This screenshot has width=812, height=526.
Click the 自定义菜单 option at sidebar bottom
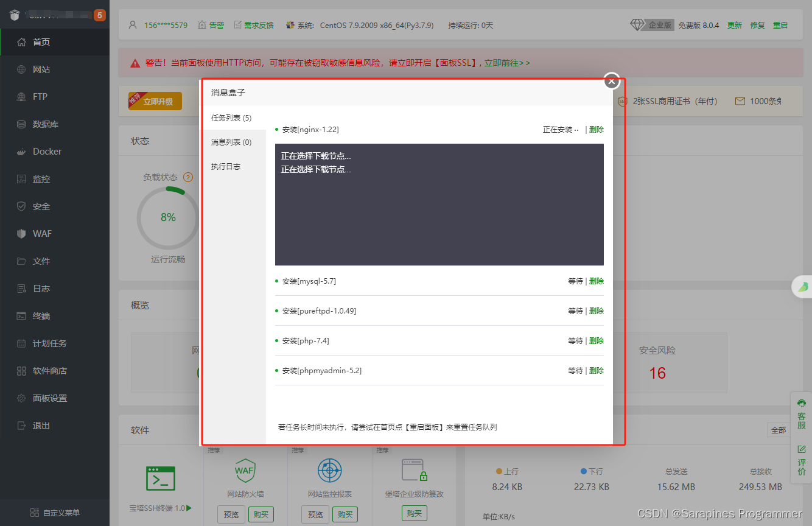coord(55,513)
